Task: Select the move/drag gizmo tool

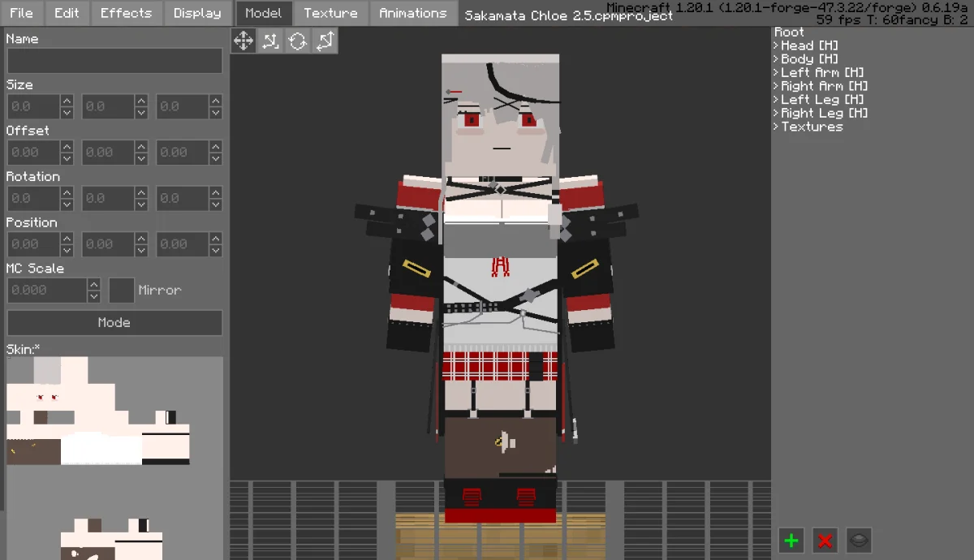Action: tap(243, 41)
